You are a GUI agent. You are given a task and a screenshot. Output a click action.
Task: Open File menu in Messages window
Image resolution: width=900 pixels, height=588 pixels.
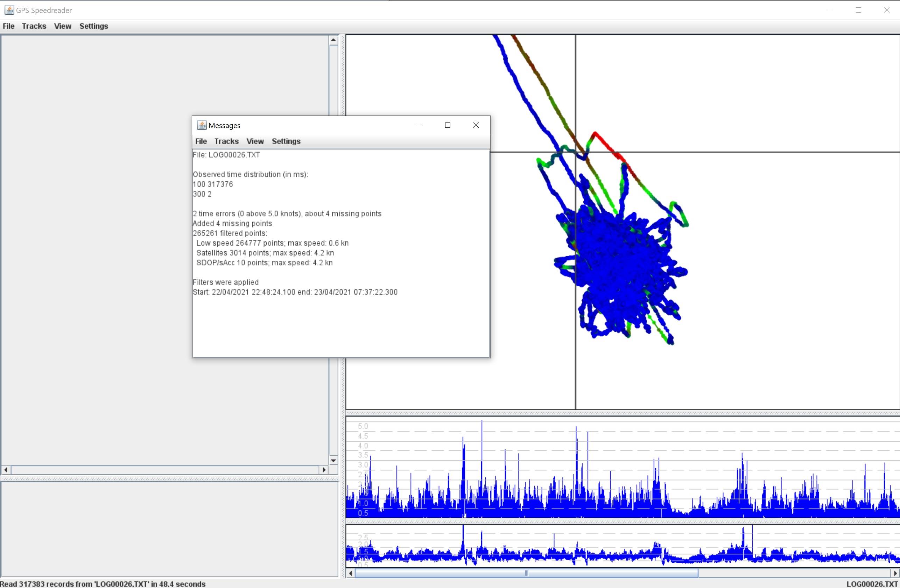click(x=201, y=141)
